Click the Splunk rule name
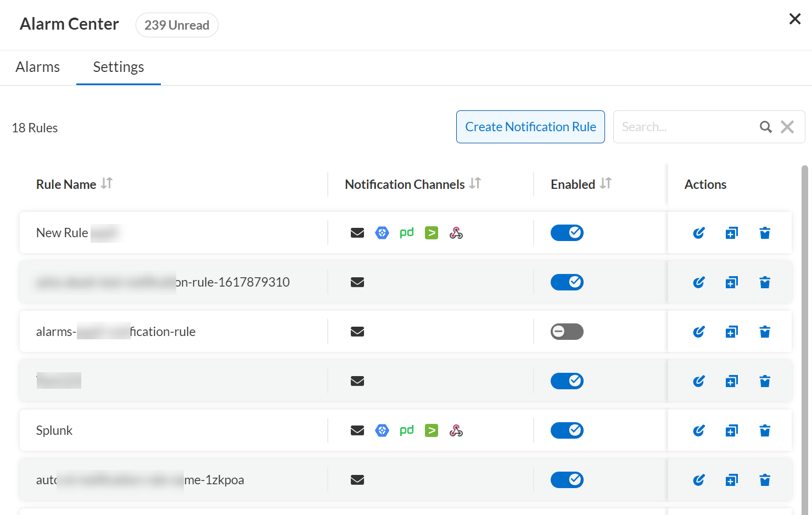 pyautogui.click(x=54, y=430)
